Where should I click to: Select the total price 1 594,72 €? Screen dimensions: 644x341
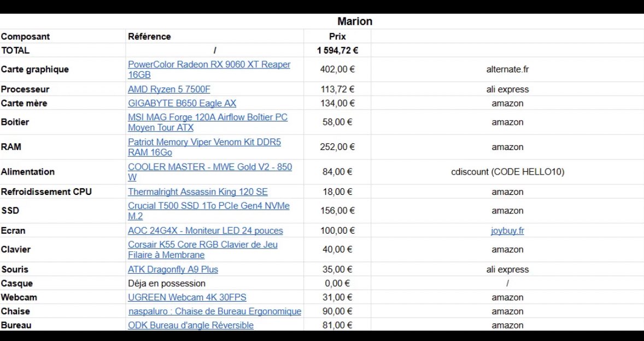(337, 50)
